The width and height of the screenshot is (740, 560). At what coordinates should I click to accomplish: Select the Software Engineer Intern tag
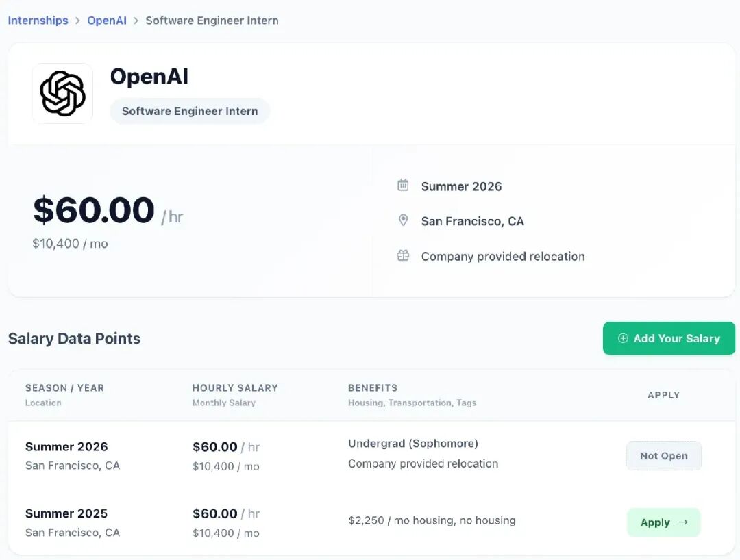(x=190, y=111)
